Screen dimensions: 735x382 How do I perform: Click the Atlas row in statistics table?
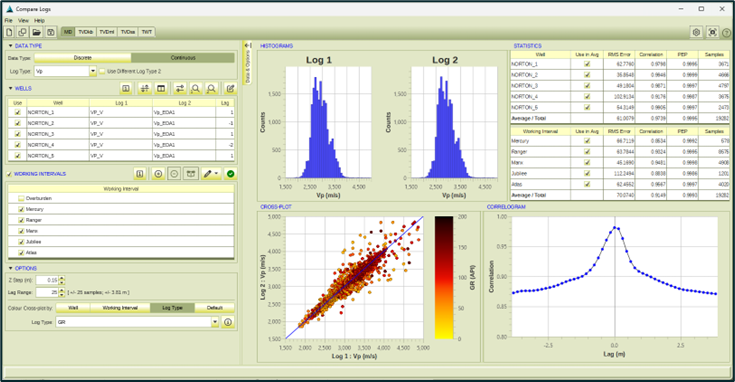coord(620,184)
